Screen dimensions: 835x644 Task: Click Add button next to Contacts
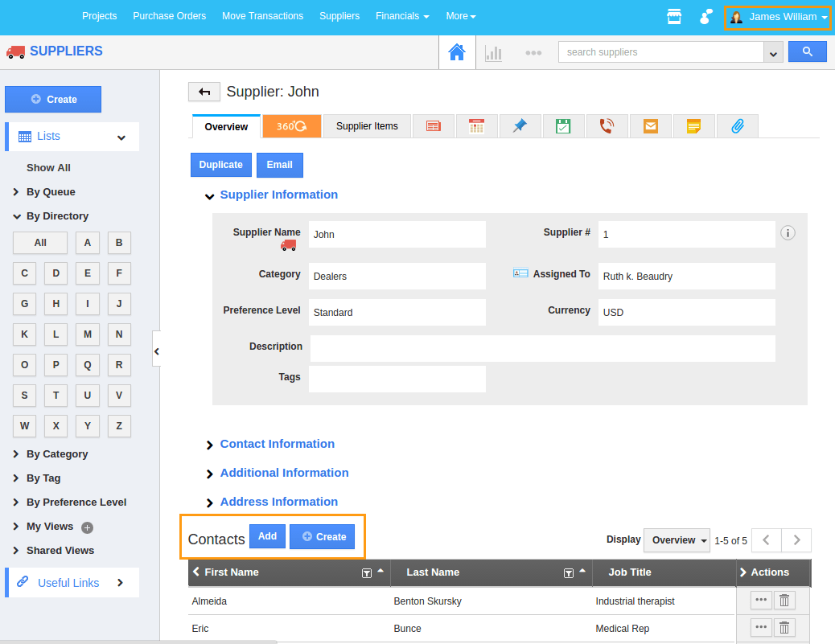pyautogui.click(x=267, y=536)
